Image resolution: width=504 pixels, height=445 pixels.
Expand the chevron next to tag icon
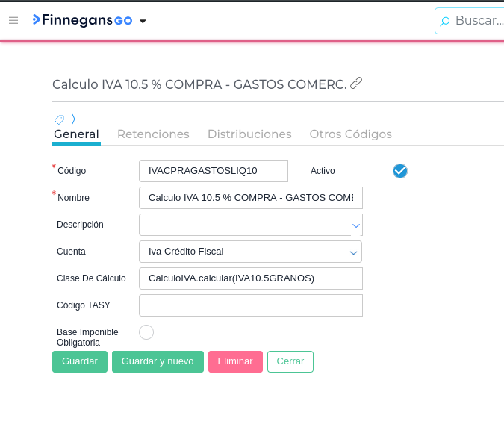point(73,119)
